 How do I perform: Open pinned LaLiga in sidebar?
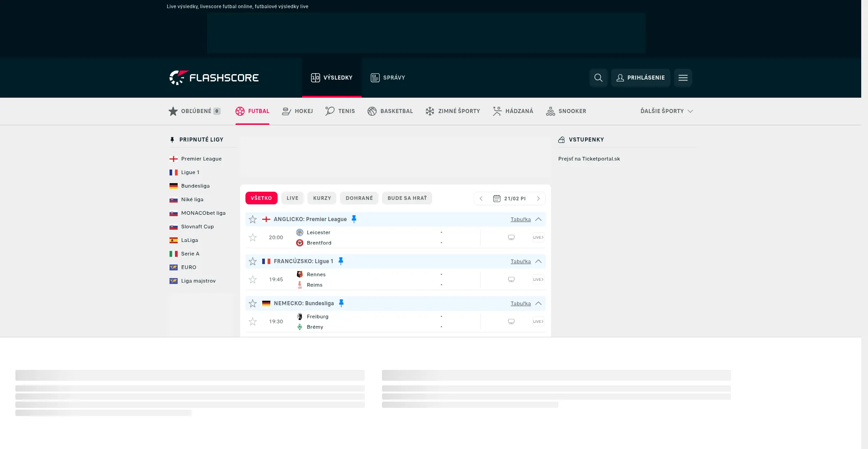(x=184, y=240)
